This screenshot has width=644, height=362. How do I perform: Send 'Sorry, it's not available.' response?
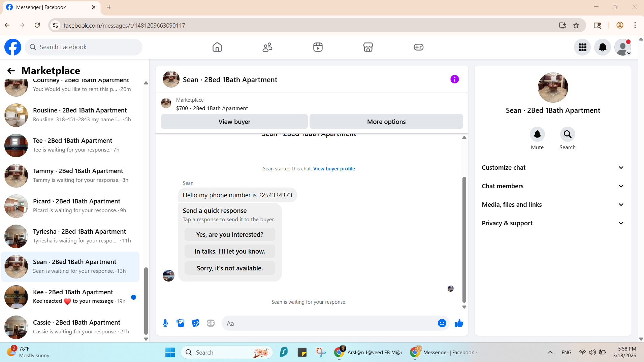[x=230, y=268]
